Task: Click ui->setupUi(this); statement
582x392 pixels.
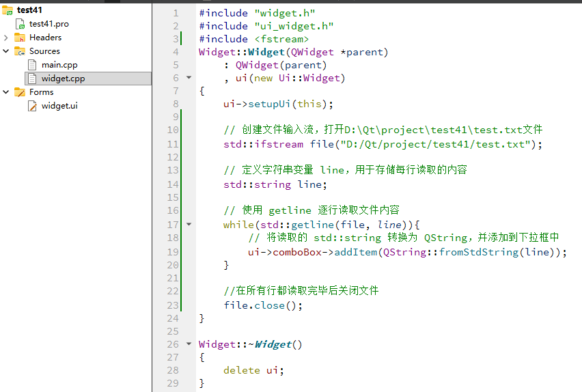Action: tap(278, 104)
